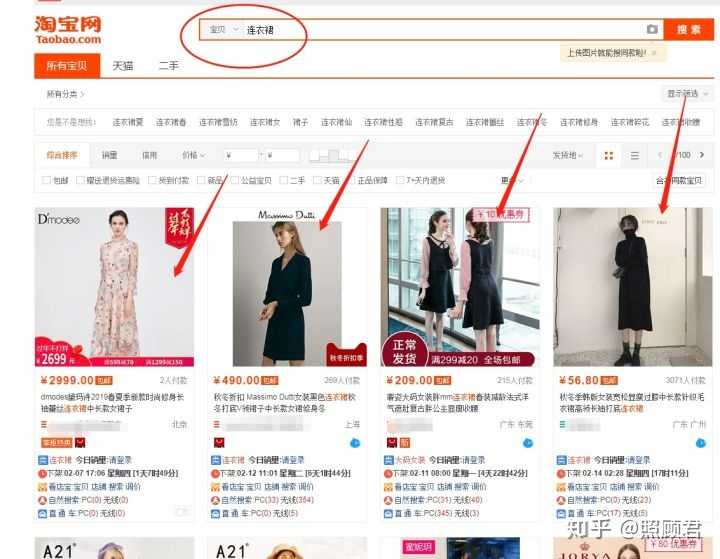This screenshot has width=720, height=559.
Task: Tick the 货到付款 checkbox
Action: (x=152, y=180)
